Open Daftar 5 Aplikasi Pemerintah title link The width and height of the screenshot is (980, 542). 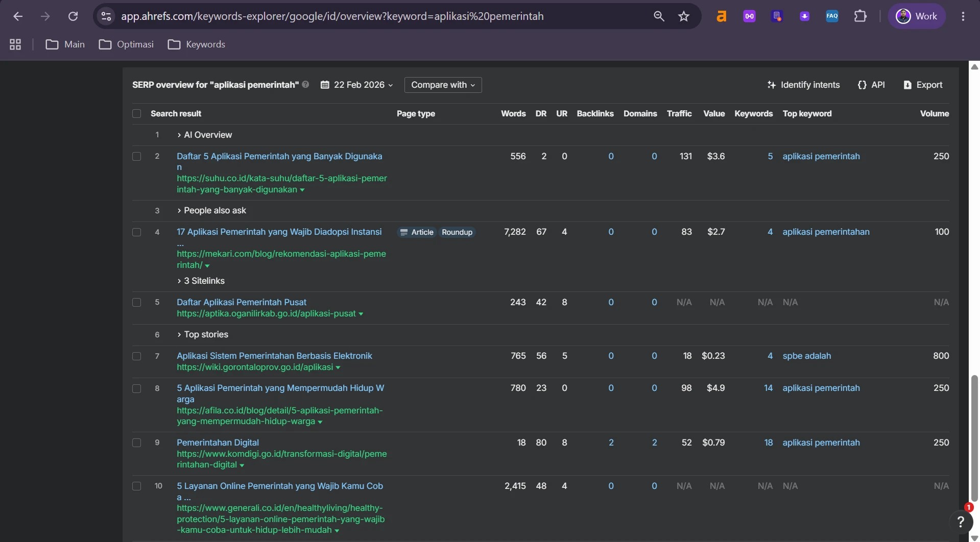point(279,161)
